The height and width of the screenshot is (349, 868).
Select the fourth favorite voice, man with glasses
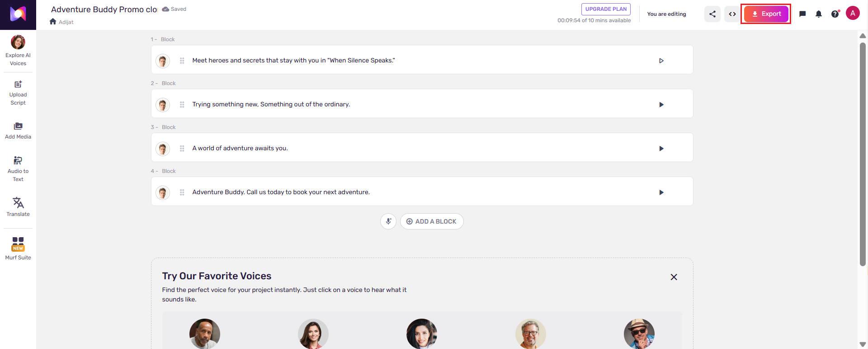pos(531,334)
